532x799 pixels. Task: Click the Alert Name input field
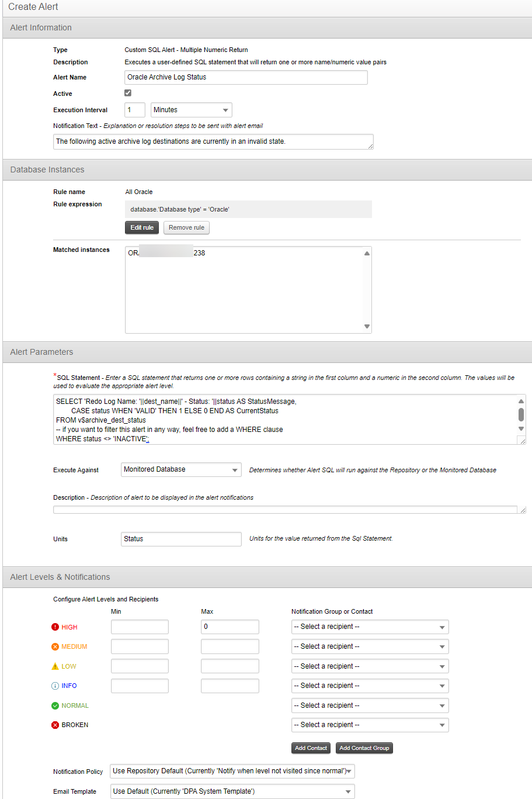246,77
